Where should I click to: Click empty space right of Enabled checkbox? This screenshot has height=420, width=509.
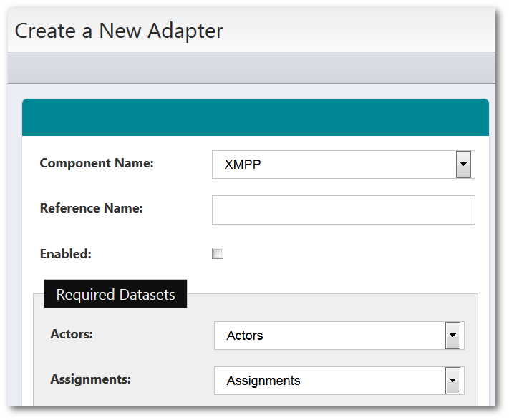coord(344,253)
